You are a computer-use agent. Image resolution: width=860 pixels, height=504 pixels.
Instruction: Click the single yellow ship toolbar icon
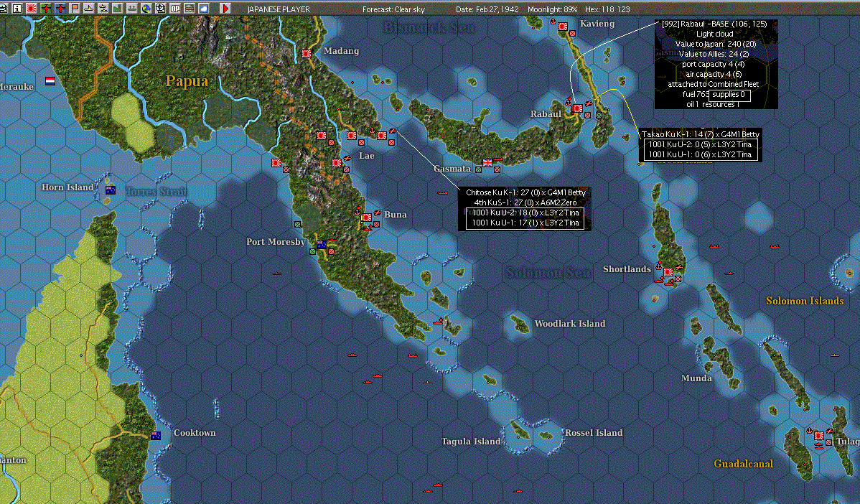coord(88,8)
